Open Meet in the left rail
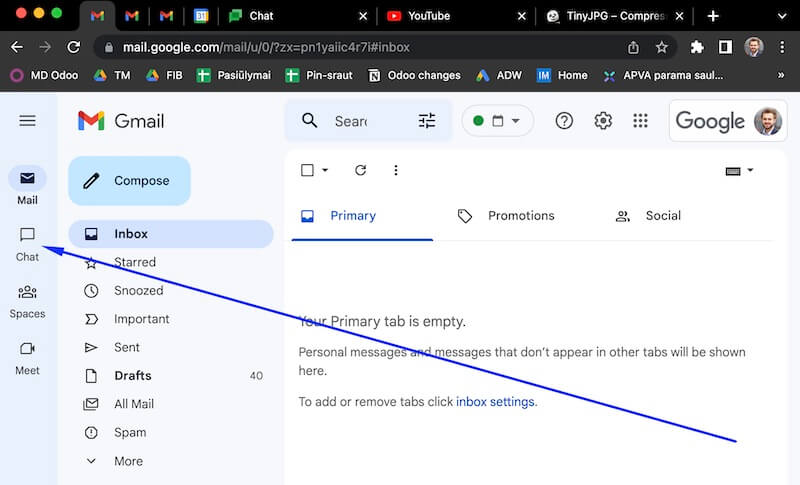Image resolution: width=800 pixels, height=485 pixels. point(28,359)
